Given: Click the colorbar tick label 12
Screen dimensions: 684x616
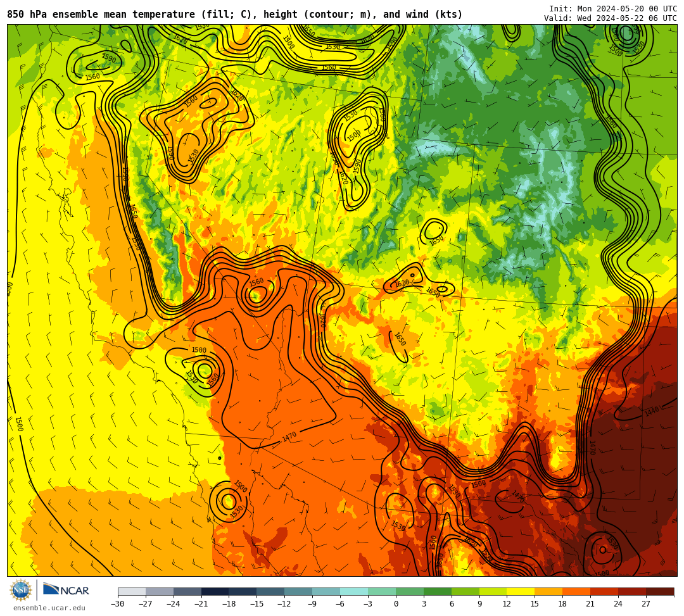Looking at the screenshot, I should (507, 604).
